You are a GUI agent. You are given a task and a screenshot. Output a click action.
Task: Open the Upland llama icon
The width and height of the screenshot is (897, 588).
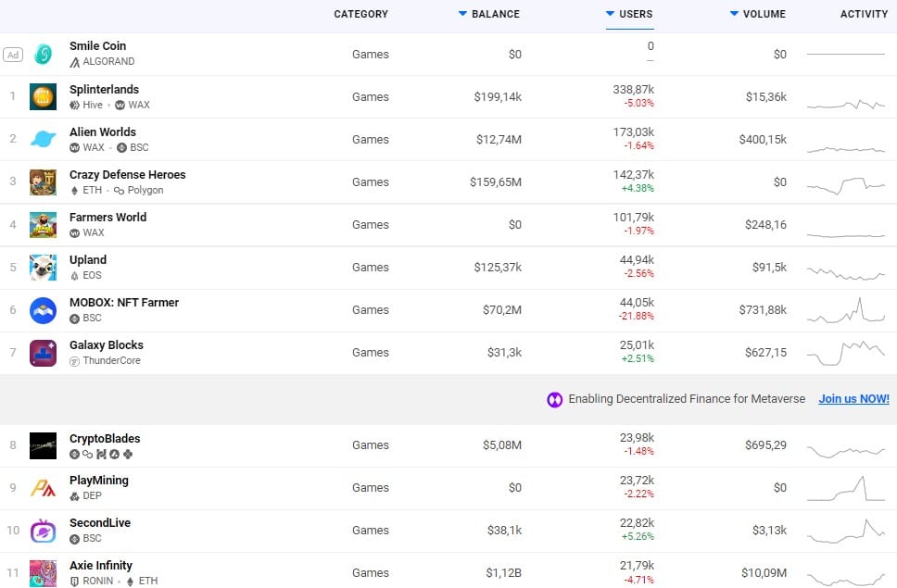pyautogui.click(x=43, y=268)
